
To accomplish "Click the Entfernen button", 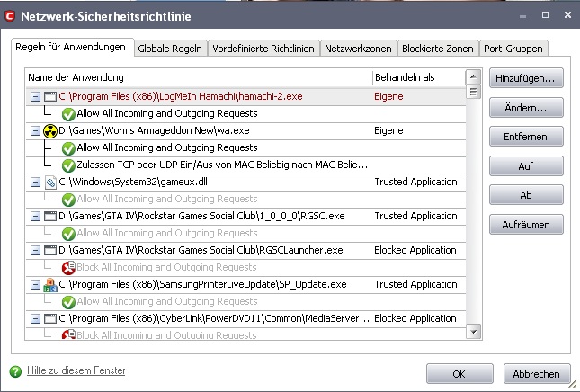I will [x=526, y=137].
